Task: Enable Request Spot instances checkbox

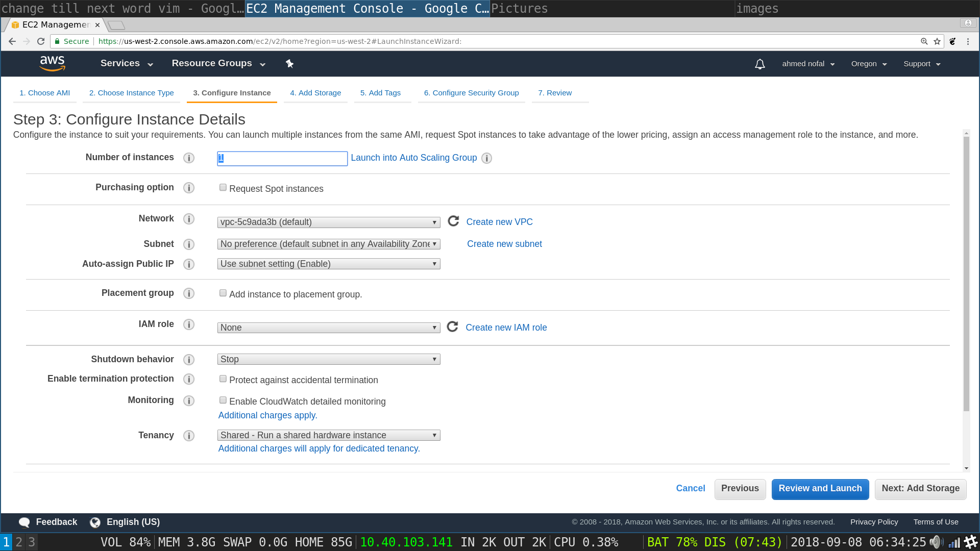Action: pyautogui.click(x=223, y=188)
